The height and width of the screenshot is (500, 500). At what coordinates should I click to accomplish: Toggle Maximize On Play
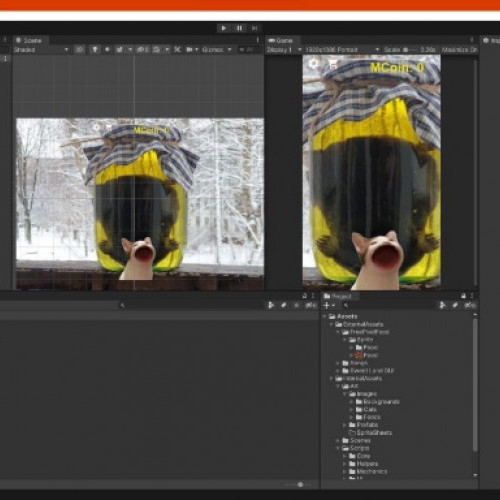(460, 50)
